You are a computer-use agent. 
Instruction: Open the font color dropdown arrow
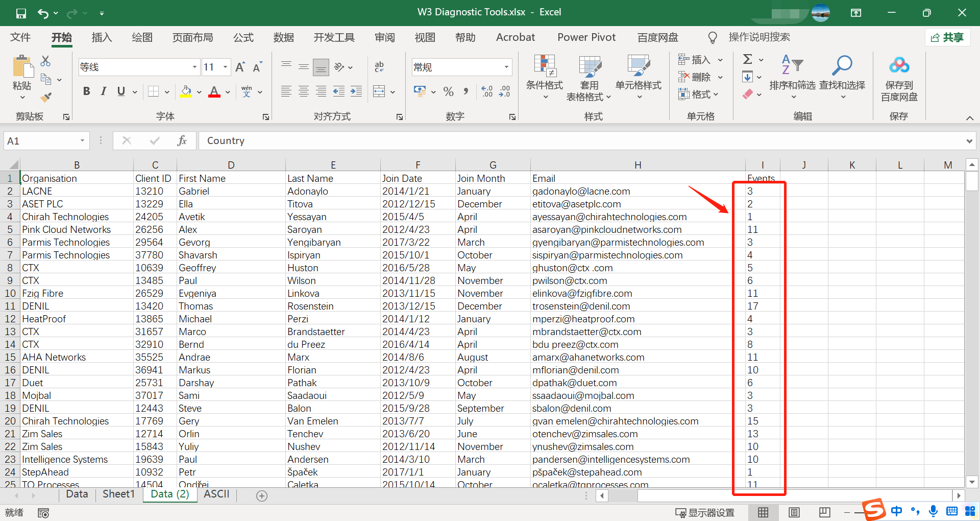click(228, 92)
